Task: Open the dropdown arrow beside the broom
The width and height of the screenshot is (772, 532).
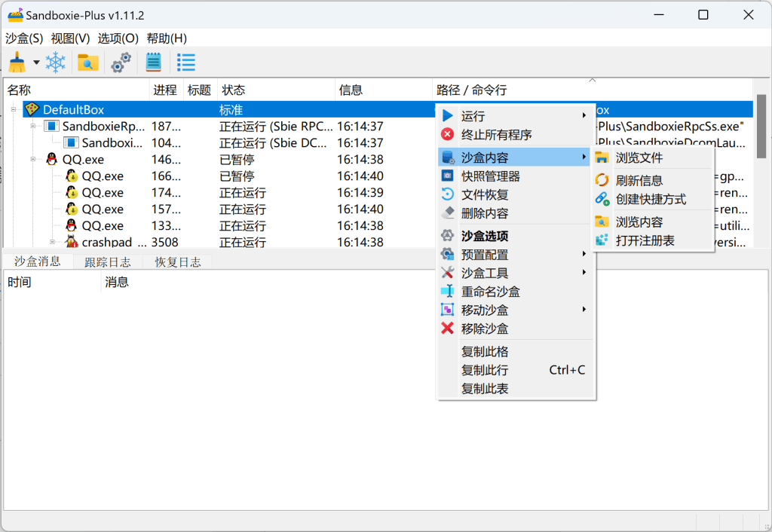Action: coord(36,63)
